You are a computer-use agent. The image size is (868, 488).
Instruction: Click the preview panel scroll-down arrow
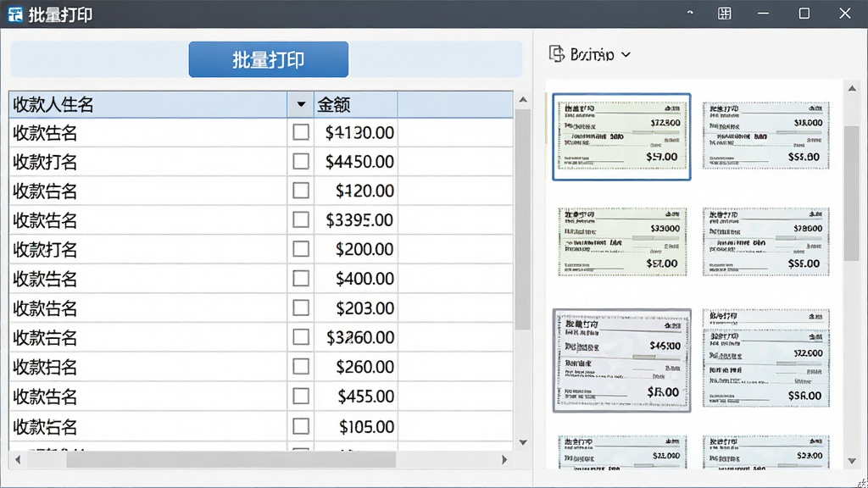852,461
